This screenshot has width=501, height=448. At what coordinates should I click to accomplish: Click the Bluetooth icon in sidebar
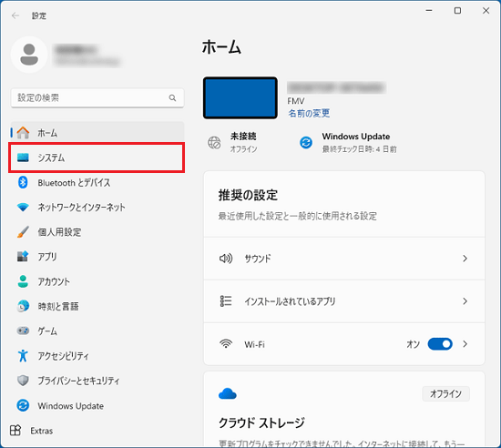(23, 182)
